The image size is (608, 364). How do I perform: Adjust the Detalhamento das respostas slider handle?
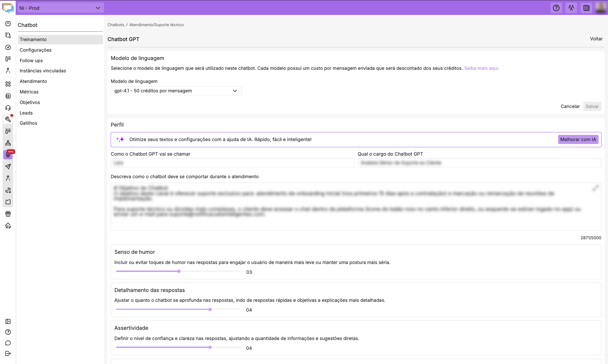210,309
